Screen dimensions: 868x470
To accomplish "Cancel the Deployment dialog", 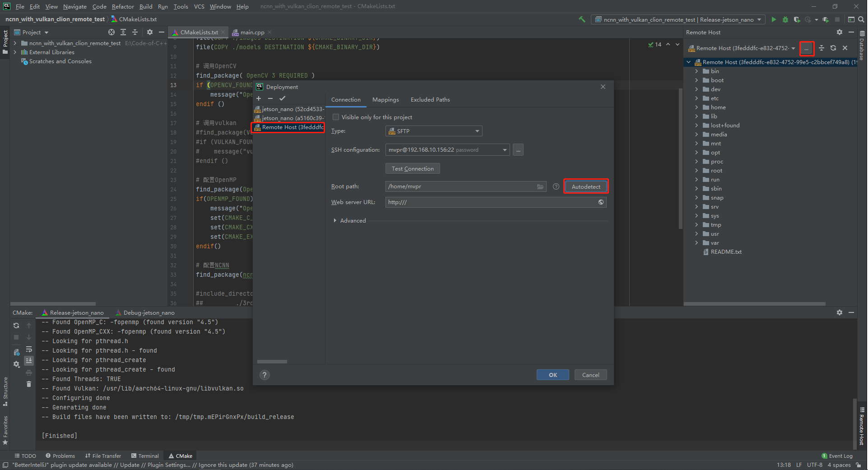I will pos(590,375).
